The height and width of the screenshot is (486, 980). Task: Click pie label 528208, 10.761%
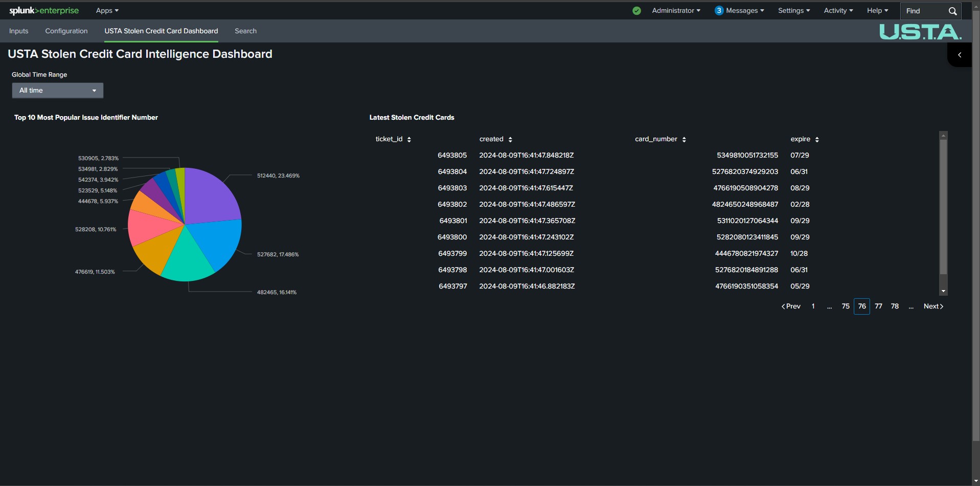pos(96,230)
